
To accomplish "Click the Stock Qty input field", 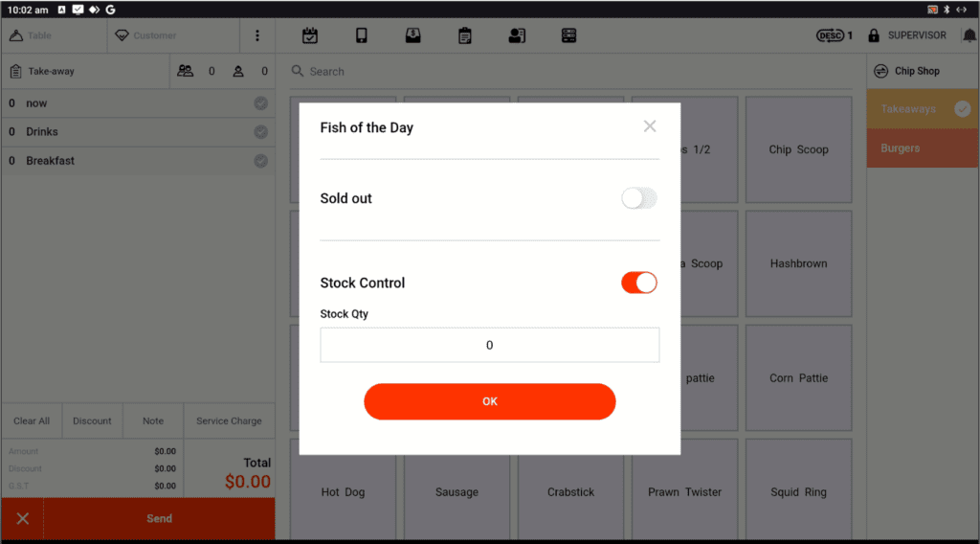I will pos(489,345).
